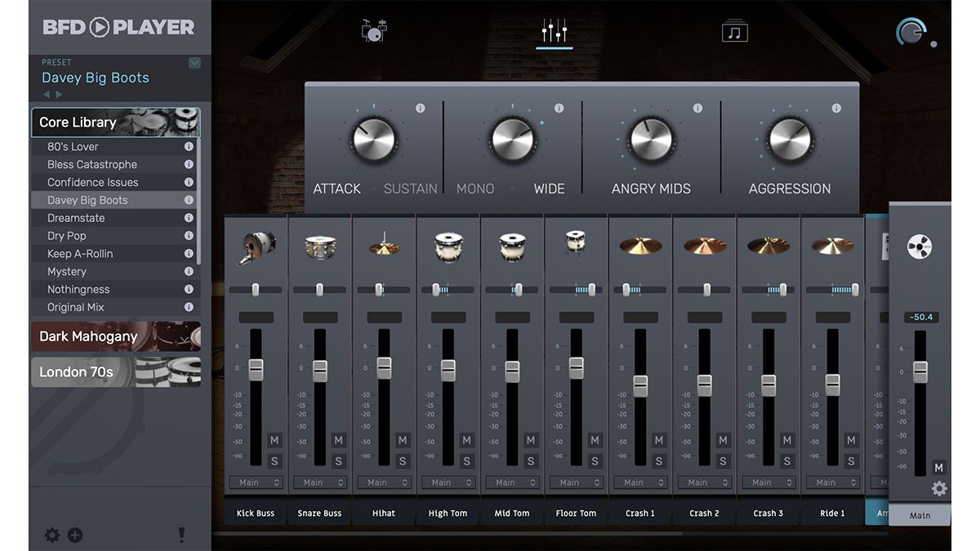Click the plus icon to add content
Screen dimensions: 980x551
pos(75,535)
